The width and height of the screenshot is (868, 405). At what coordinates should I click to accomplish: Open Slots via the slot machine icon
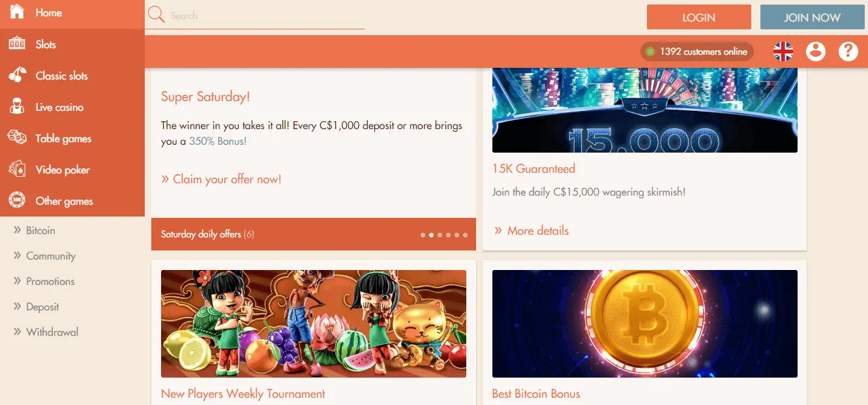tap(17, 44)
